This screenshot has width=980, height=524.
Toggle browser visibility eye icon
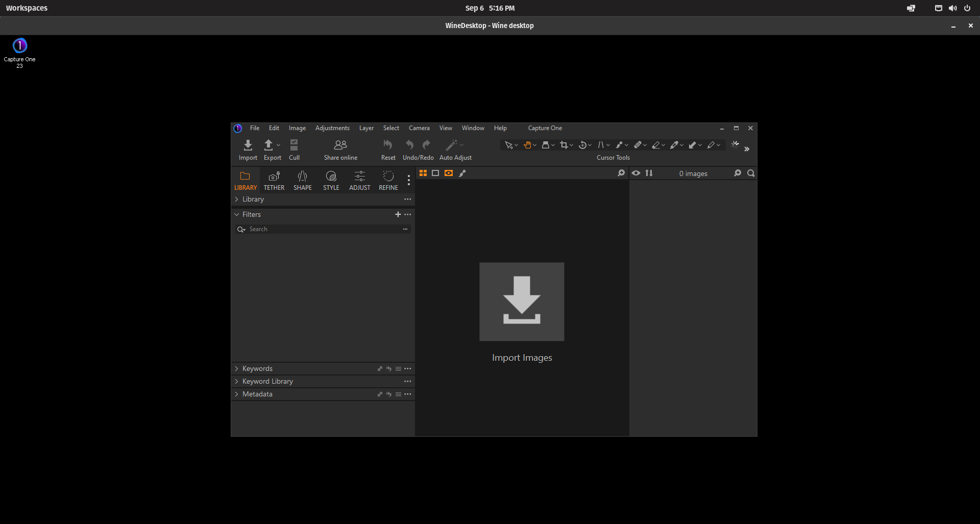636,173
